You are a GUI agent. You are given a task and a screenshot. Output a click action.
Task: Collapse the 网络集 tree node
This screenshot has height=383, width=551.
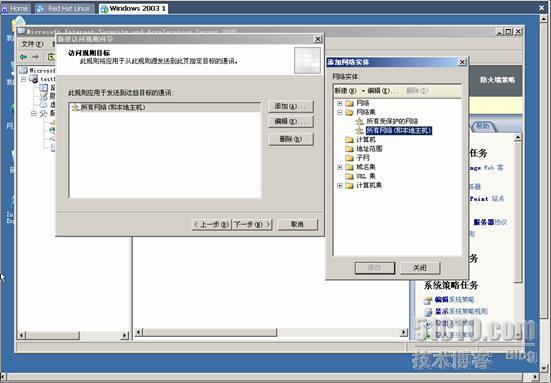click(339, 112)
